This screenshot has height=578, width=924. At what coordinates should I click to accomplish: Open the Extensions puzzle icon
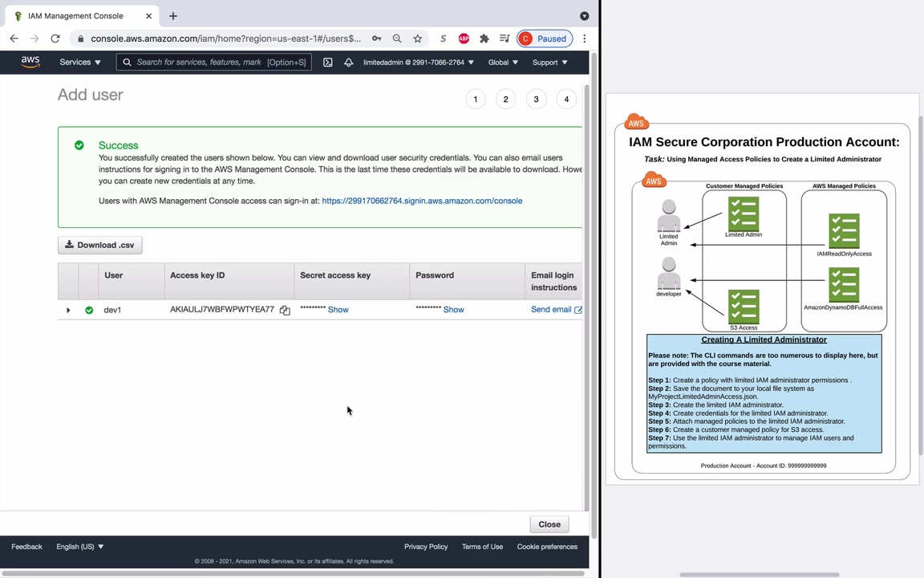(x=484, y=39)
